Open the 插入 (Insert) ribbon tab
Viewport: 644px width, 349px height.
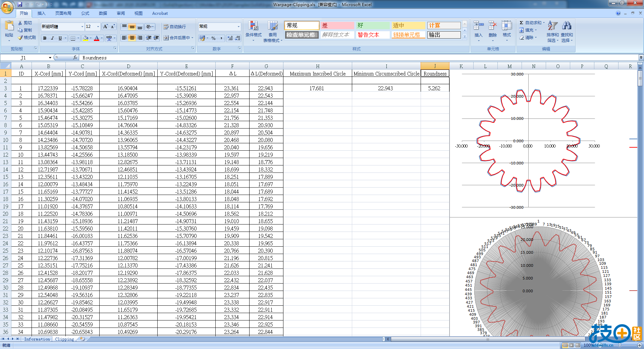pyautogui.click(x=41, y=13)
